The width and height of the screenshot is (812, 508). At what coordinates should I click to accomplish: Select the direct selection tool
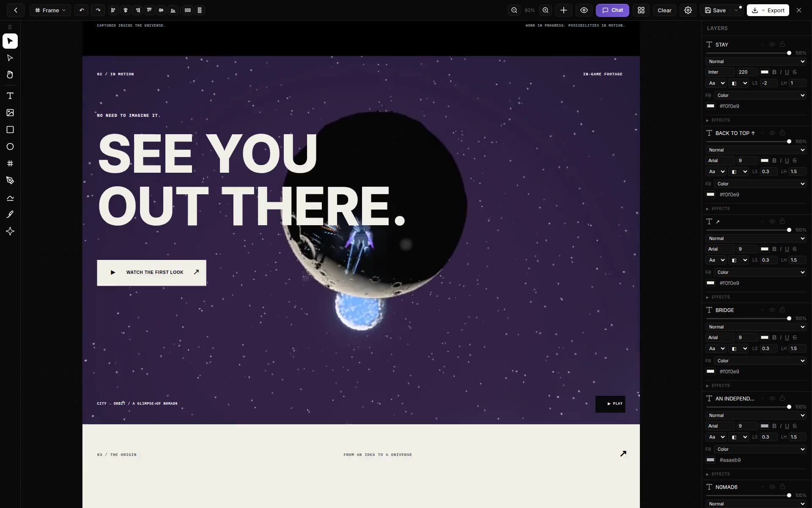click(10, 58)
